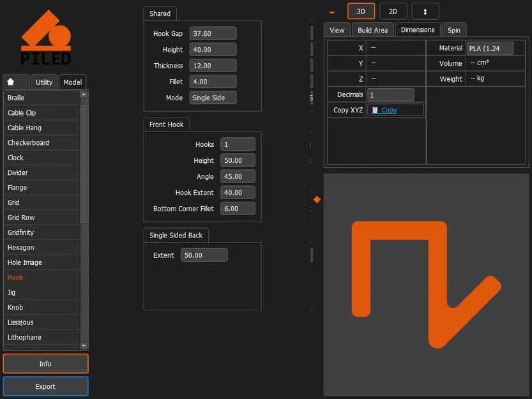Click the Thickness field 12.00

(x=213, y=66)
